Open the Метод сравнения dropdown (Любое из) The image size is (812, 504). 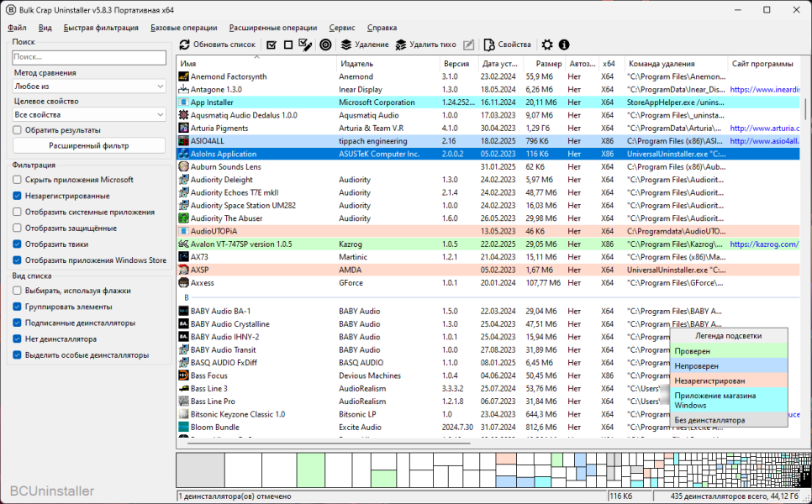(x=89, y=87)
